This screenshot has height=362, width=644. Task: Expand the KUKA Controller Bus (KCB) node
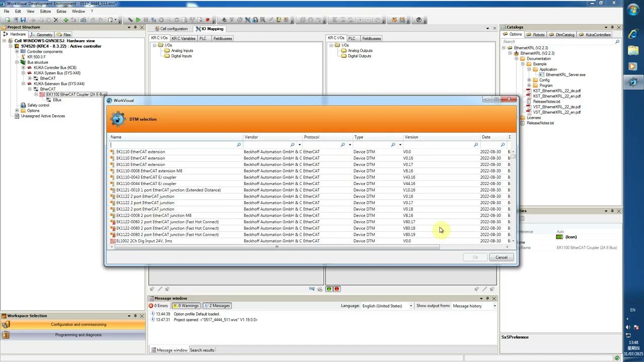[x=23, y=67]
